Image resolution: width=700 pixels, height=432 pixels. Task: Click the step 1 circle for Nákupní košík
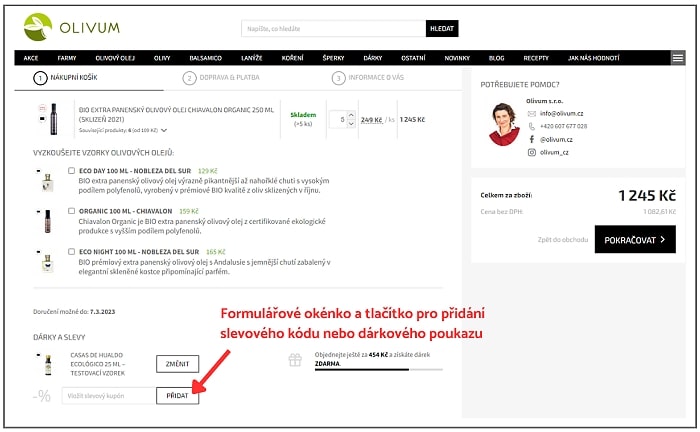(40, 78)
